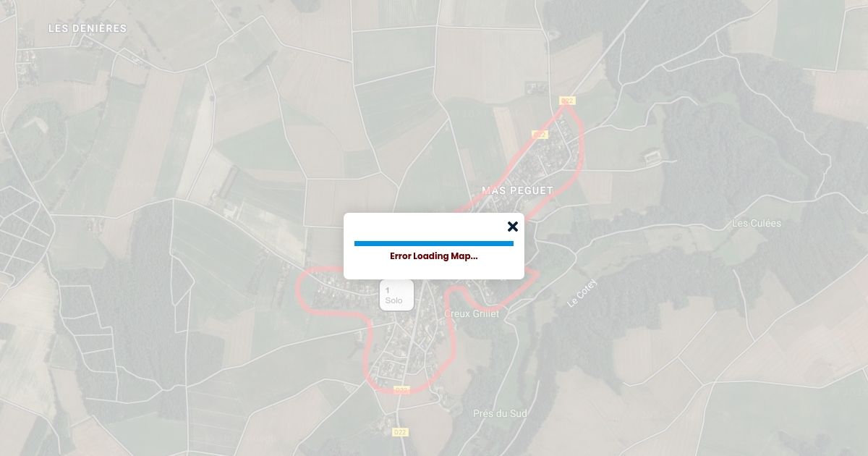Image resolution: width=868 pixels, height=456 pixels.
Task: Click the Le Cotey label on map
Action: (x=582, y=292)
